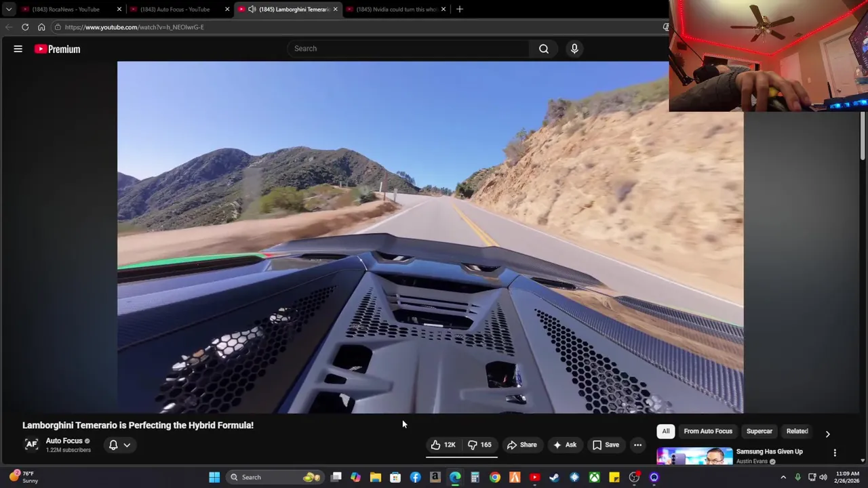
Task: Close the Auto Focus tab
Action: (227, 9)
